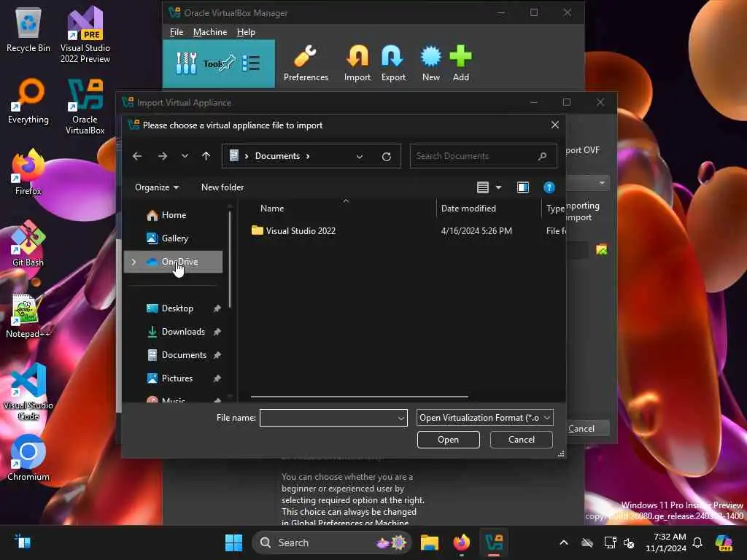Expand the breadcrumb chevron after Documents
The image size is (747, 560).
(x=308, y=156)
